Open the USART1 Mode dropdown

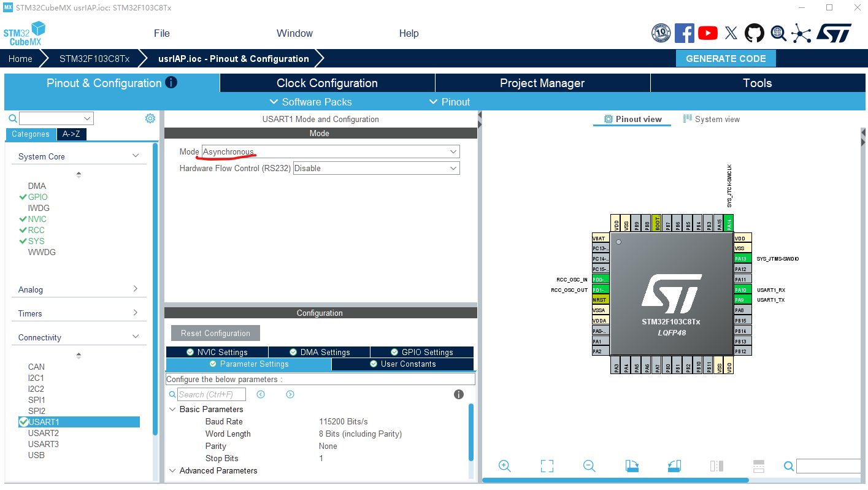331,151
